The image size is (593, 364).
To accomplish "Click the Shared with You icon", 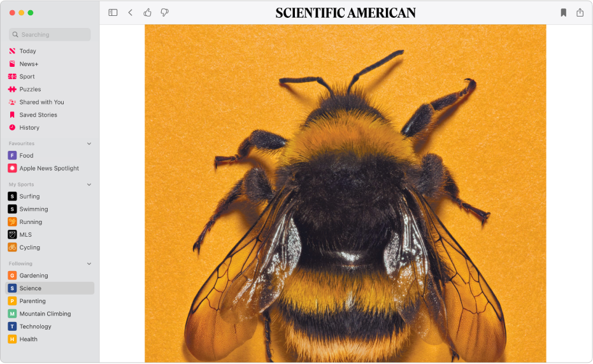I will click(12, 102).
